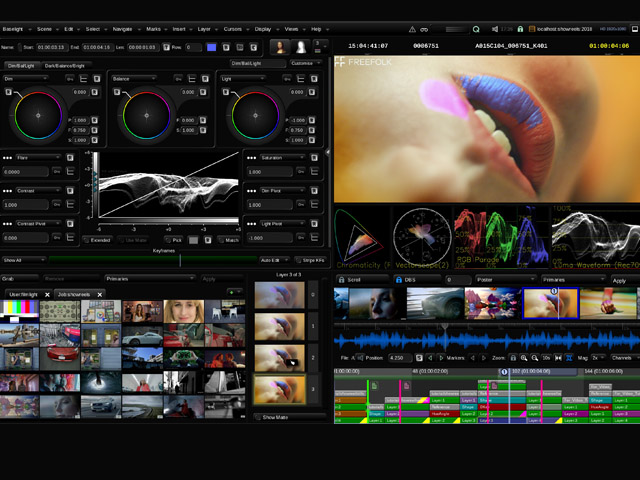640x480 pixels.
Task: Click the fit-to-width zoom icon
Action: [558, 358]
